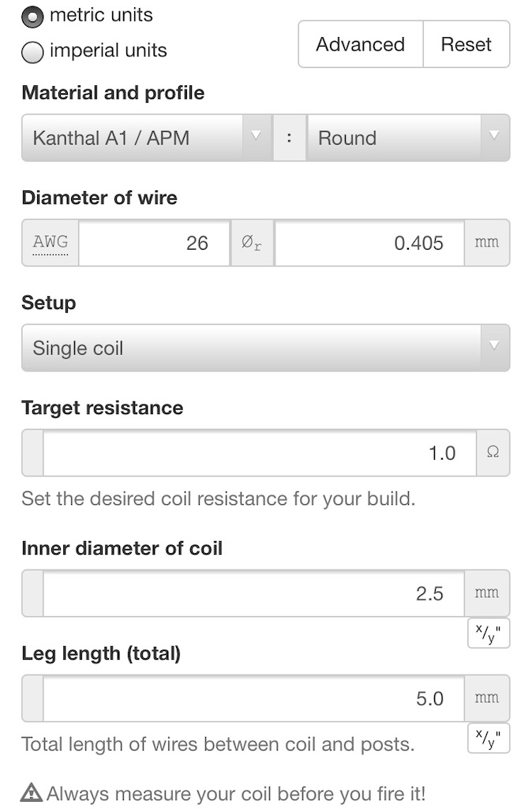The width and height of the screenshot is (532, 809).
Task: Click the AWG value field showing 26
Action: point(154,243)
